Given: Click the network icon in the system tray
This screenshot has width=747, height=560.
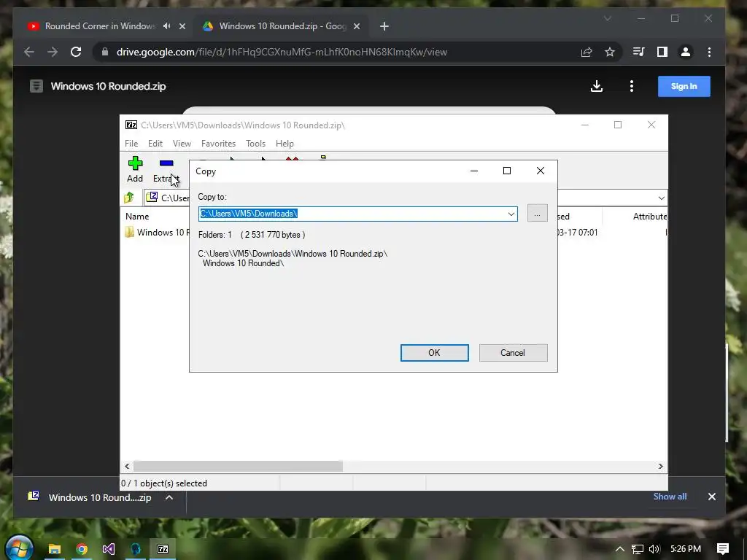Looking at the screenshot, I should click(638, 549).
